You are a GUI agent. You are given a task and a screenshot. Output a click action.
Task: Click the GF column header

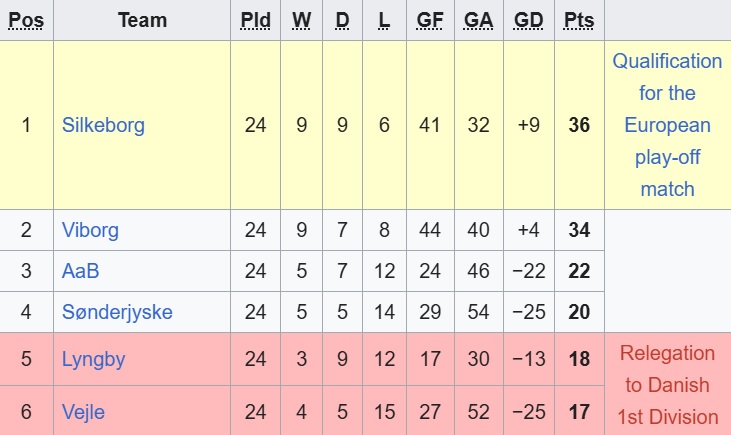click(430, 21)
